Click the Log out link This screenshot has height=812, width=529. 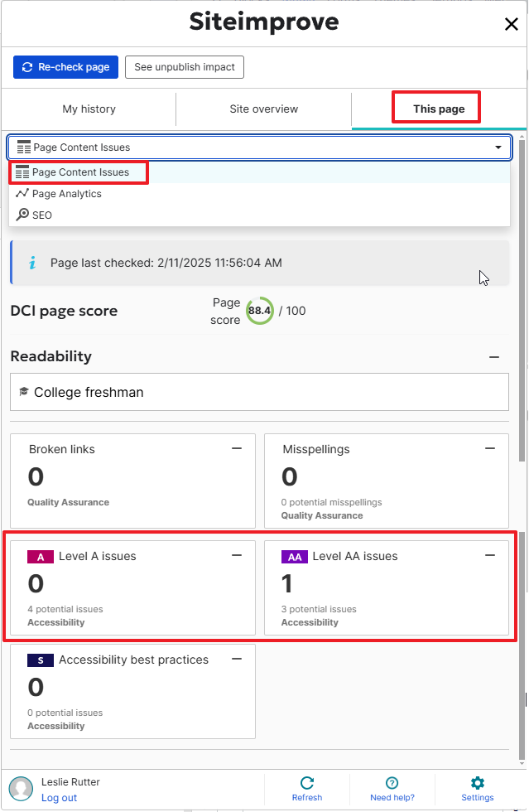59,798
